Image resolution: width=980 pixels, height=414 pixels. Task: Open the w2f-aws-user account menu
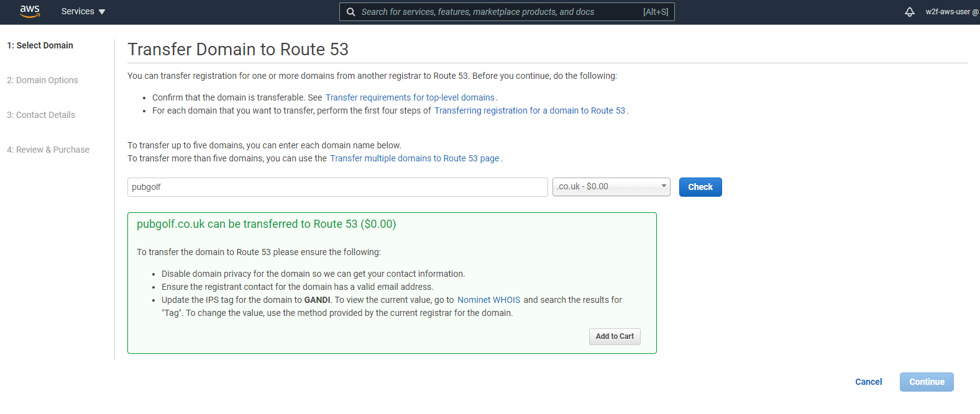pyautogui.click(x=951, y=12)
